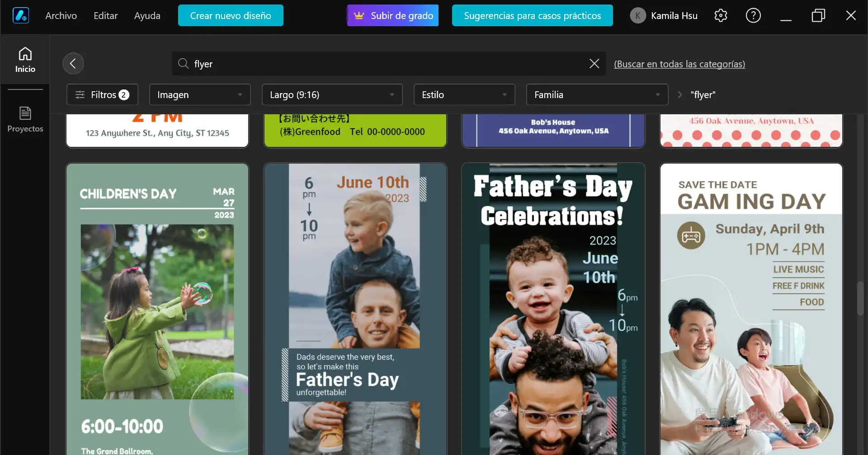This screenshot has height=455, width=868.
Task: Open the Filtros button
Action: pos(102,95)
